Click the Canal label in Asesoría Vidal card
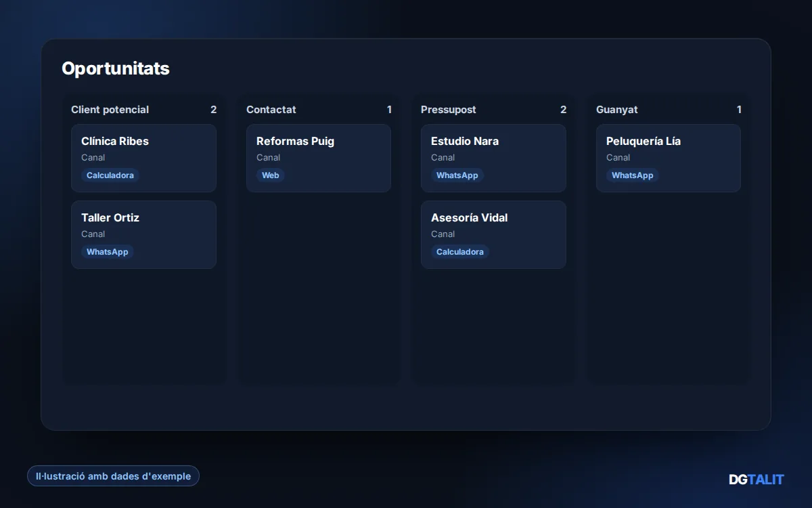812x508 pixels. point(443,234)
